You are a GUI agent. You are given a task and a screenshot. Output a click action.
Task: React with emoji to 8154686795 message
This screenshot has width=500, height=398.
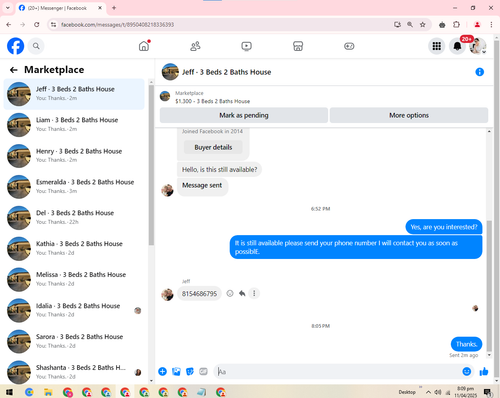(230, 293)
